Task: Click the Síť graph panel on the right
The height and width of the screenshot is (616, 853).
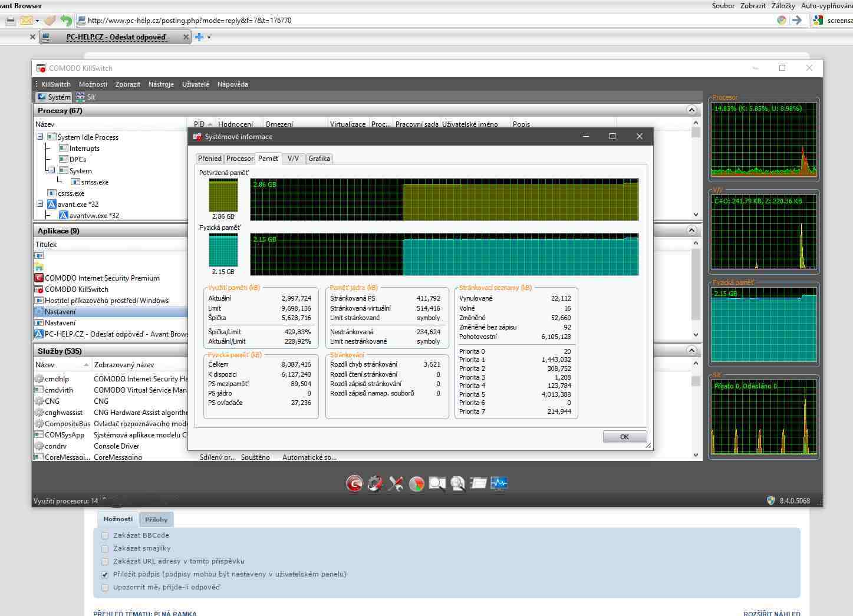Action: 764,417
